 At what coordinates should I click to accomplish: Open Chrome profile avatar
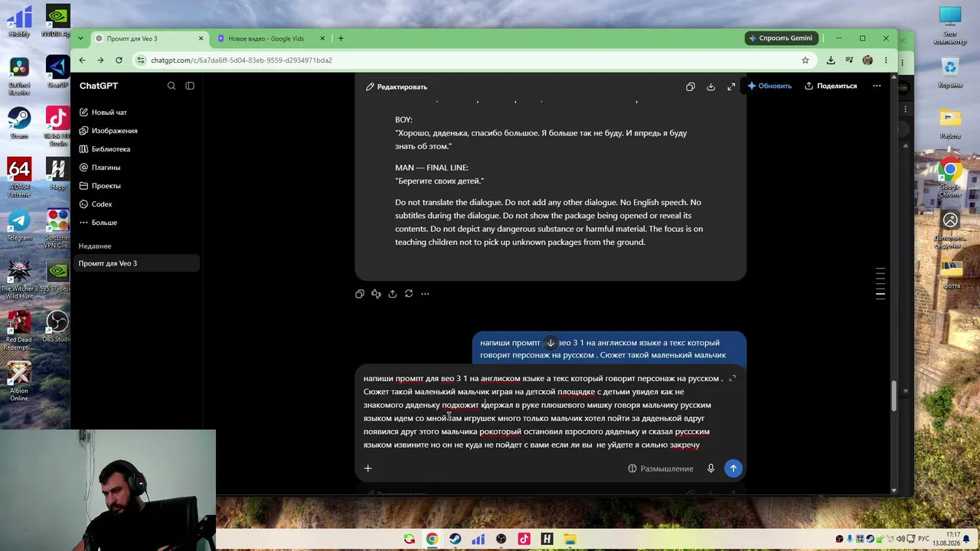(x=867, y=60)
